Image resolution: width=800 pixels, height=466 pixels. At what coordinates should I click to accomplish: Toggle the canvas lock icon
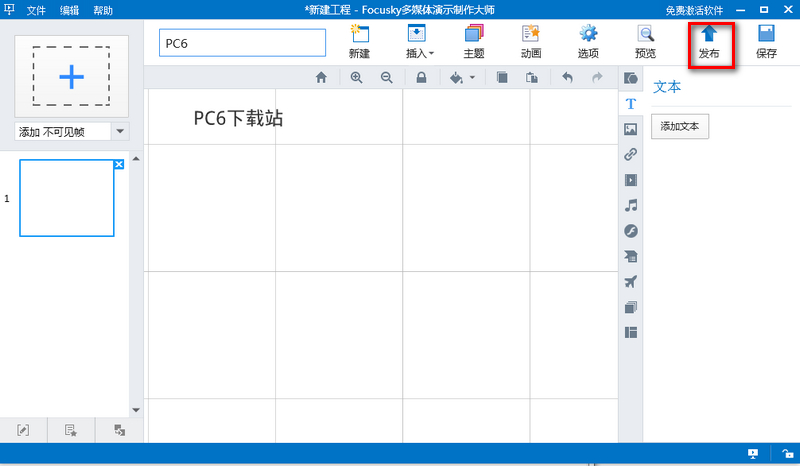(x=421, y=78)
